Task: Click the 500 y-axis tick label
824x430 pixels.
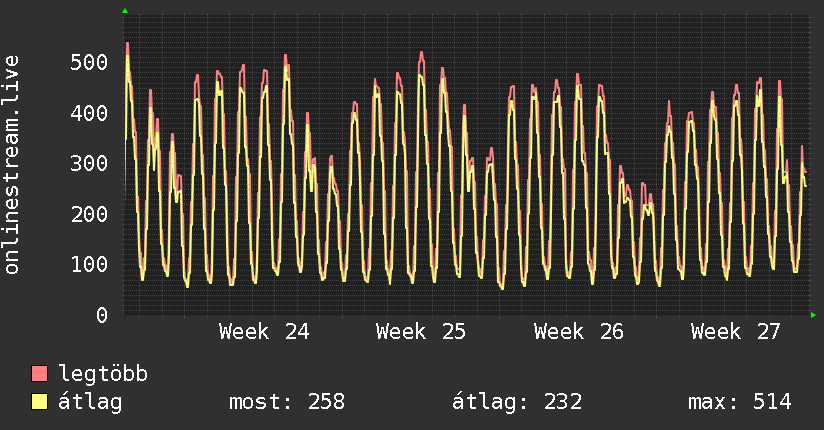Action: point(89,63)
